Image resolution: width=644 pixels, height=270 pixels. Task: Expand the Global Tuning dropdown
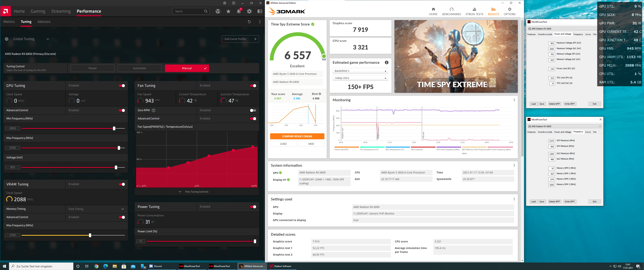[48, 39]
